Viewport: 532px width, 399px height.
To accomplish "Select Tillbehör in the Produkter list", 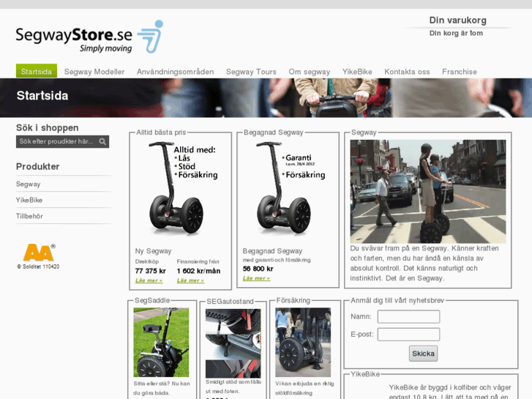I will [29, 216].
